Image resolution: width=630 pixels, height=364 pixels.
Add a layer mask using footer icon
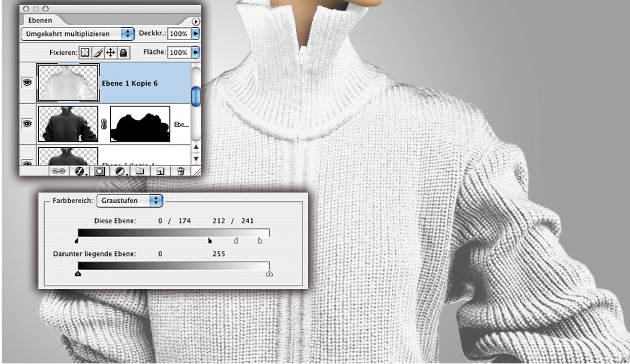click(x=99, y=171)
